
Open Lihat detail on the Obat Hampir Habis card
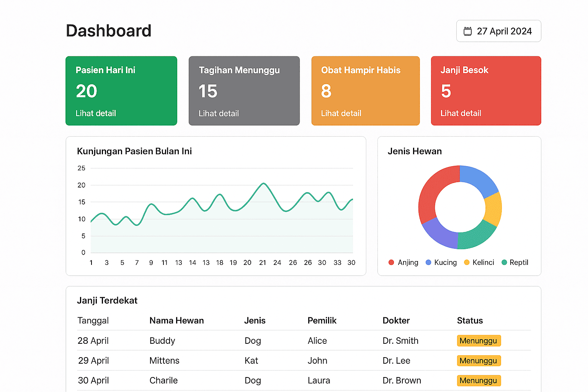(341, 113)
